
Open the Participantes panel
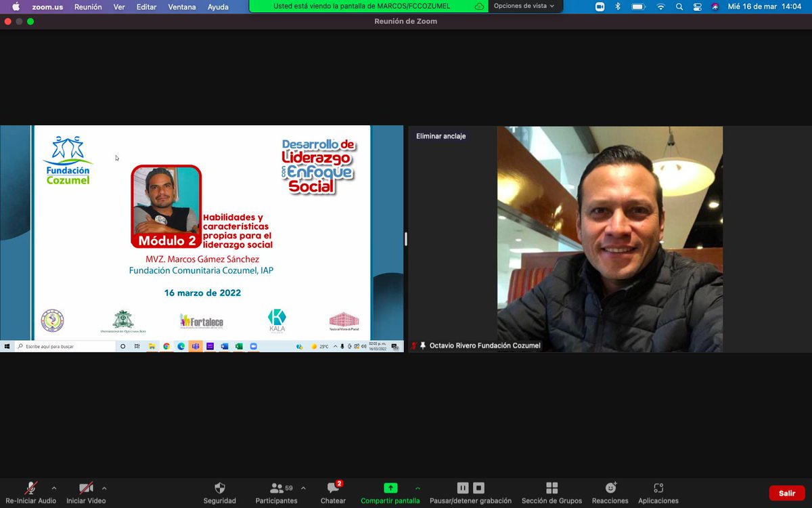(x=276, y=492)
